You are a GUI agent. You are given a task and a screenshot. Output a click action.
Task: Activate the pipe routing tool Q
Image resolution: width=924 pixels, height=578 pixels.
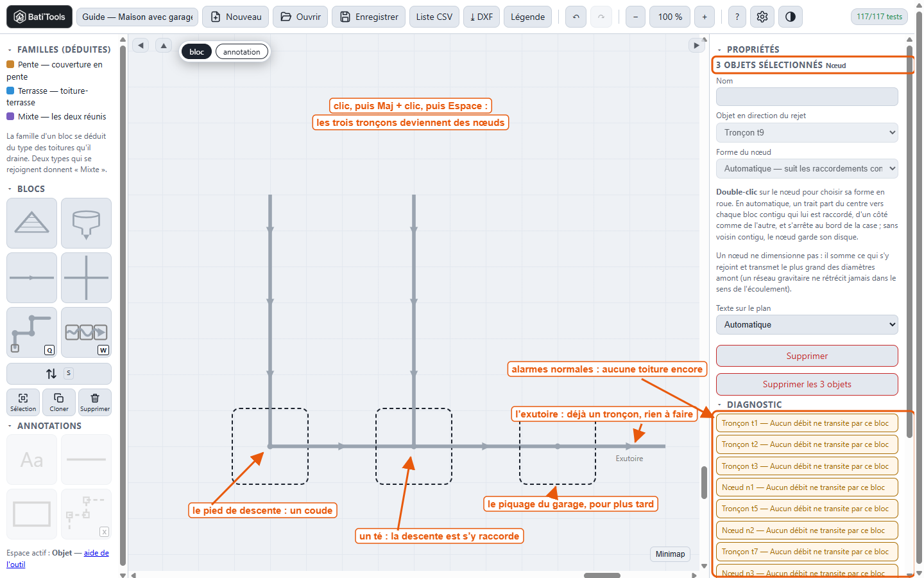[31, 332]
